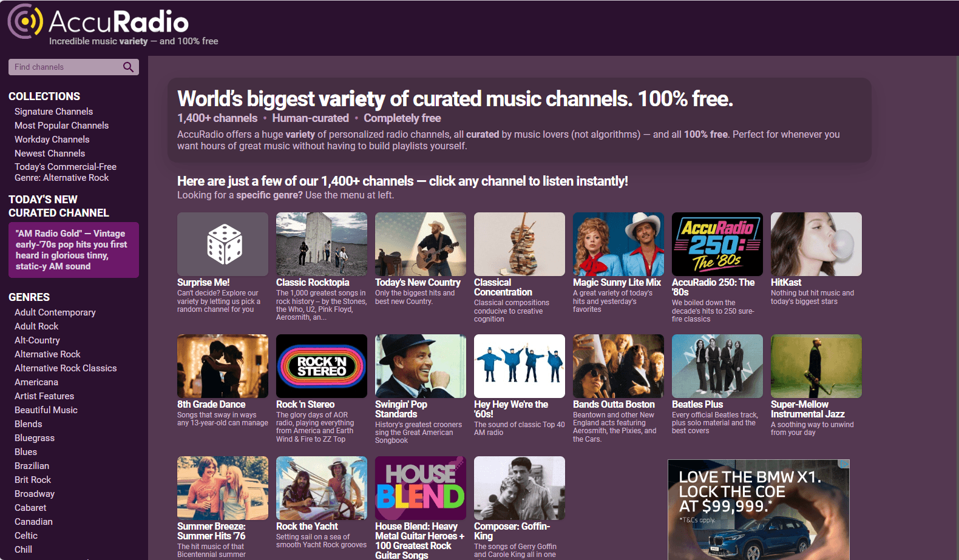Play Summer Breeze: Summer Hits '76 thumbnail
Screen dimensions: 959x560
point(223,488)
